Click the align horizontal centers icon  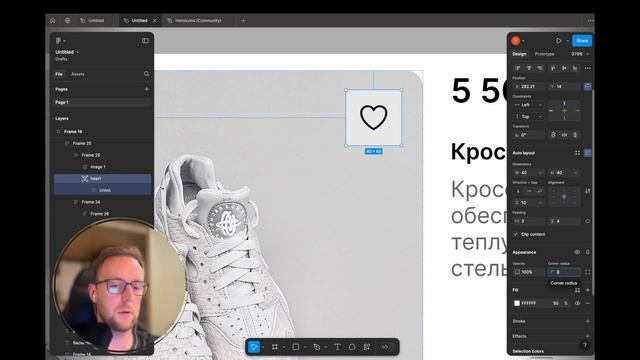[x=529, y=68]
